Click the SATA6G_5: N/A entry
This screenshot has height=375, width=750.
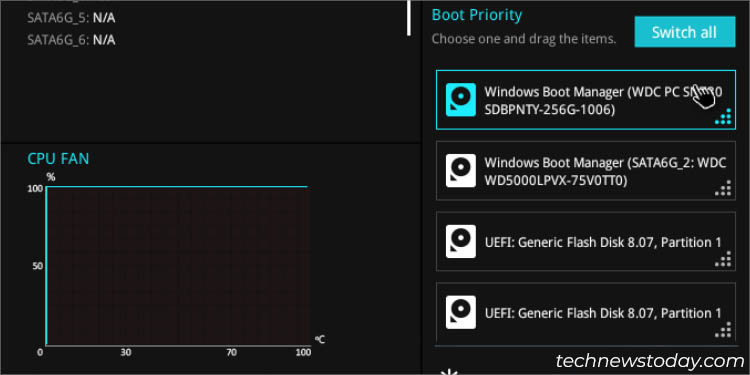tap(71, 19)
